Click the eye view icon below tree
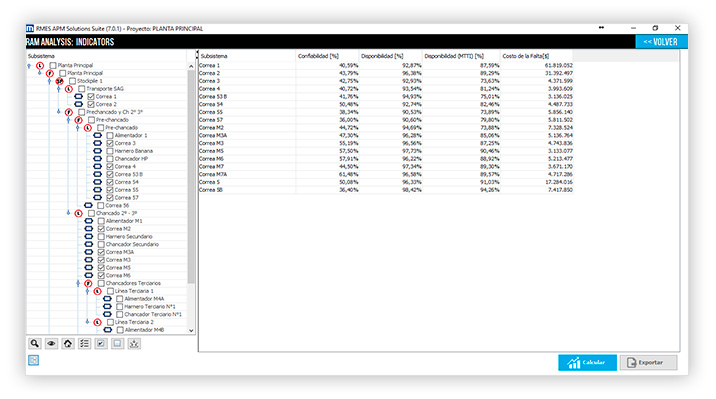Image resolution: width=716 pixels, height=399 pixels. click(51, 344)
